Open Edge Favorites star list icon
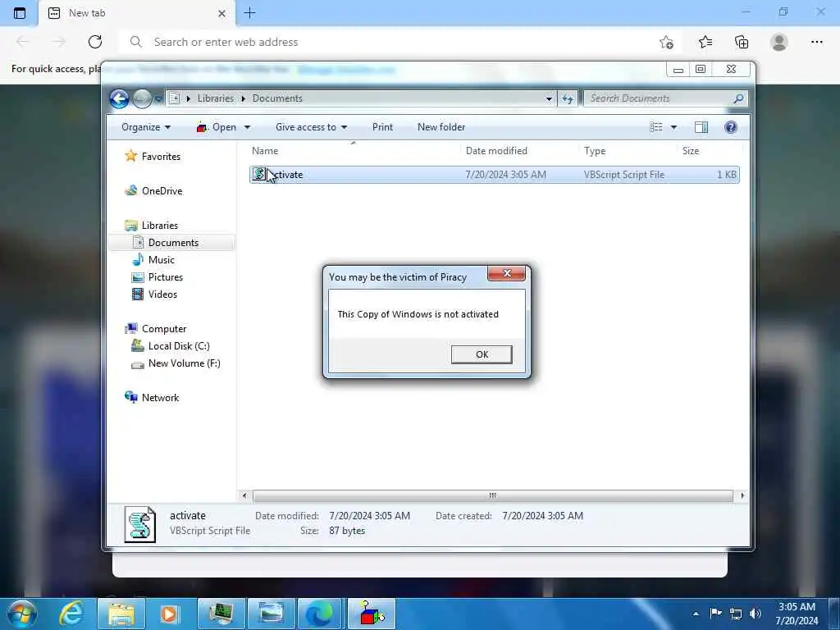Screen dimensions: 840x630 tap(705, 42)
